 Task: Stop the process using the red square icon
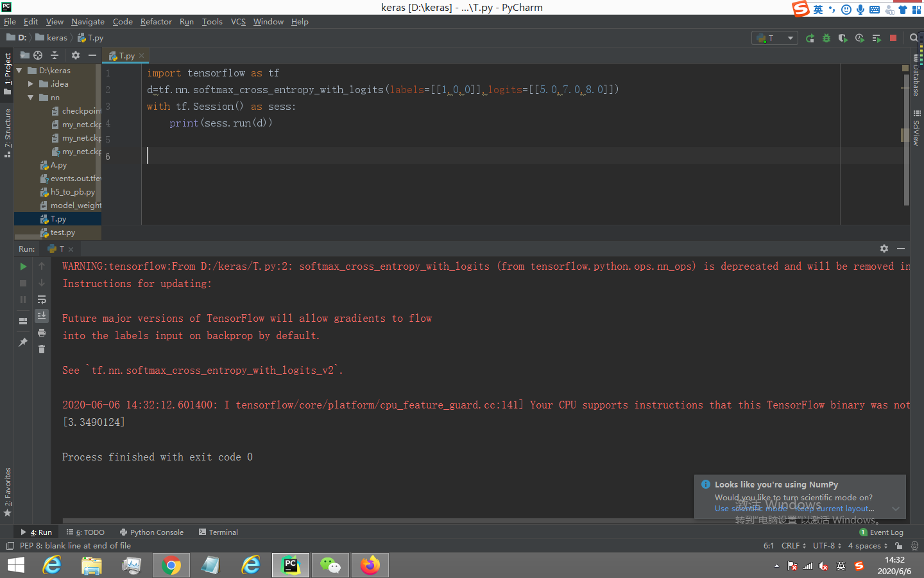893,37
